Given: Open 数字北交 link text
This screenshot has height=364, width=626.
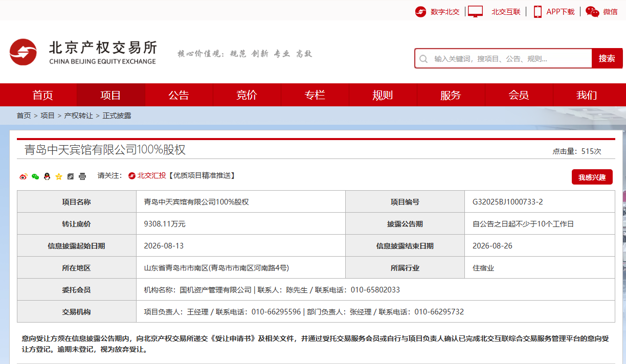Looking at the screenshot, I should pyautogui.click(x=445, y=12).
